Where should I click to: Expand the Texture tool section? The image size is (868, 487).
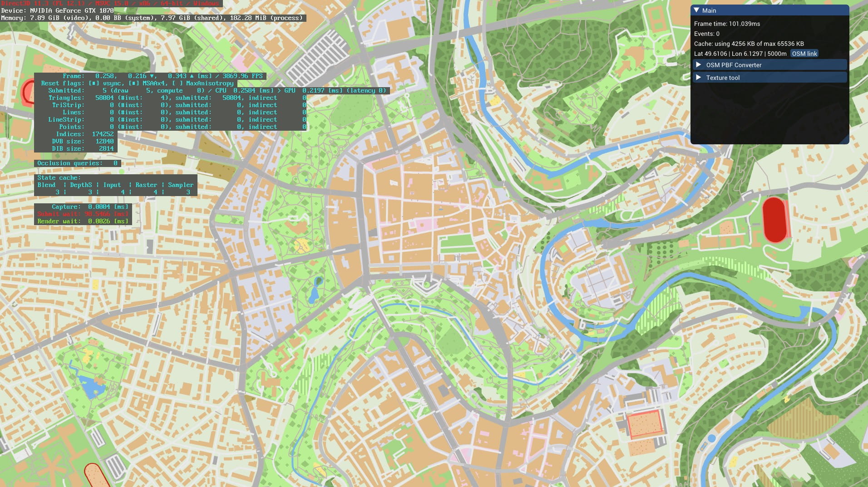(x=769, y=78)
